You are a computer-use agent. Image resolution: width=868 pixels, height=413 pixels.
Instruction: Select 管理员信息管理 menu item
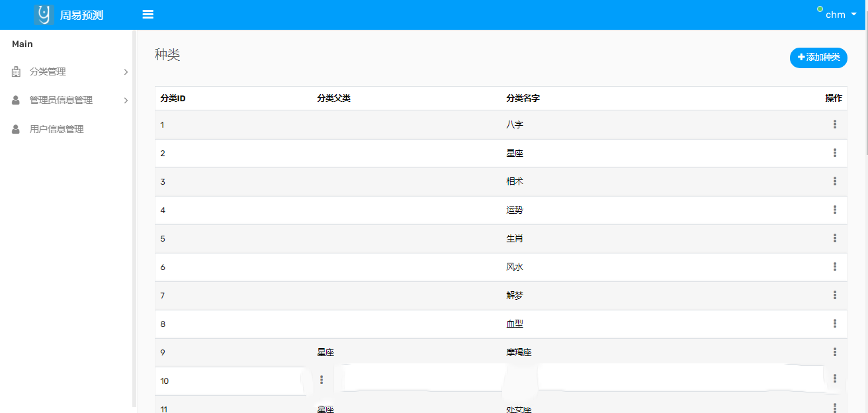(x=61, y=101)
